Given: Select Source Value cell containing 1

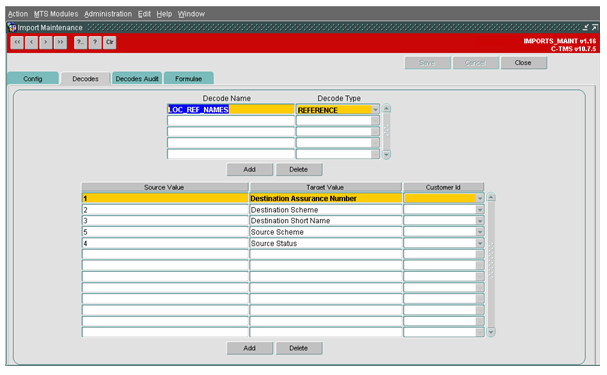Looking at the screenshot, I should coord(165,198).
